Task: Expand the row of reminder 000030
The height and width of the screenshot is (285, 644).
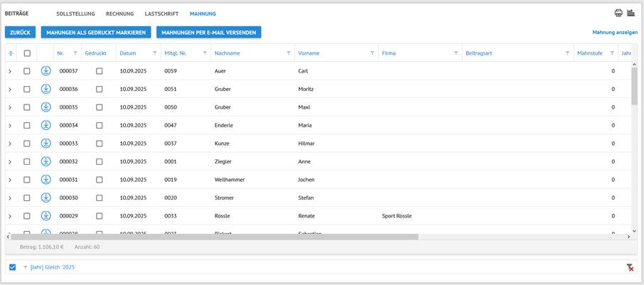Action: click(x=10, y=198)
